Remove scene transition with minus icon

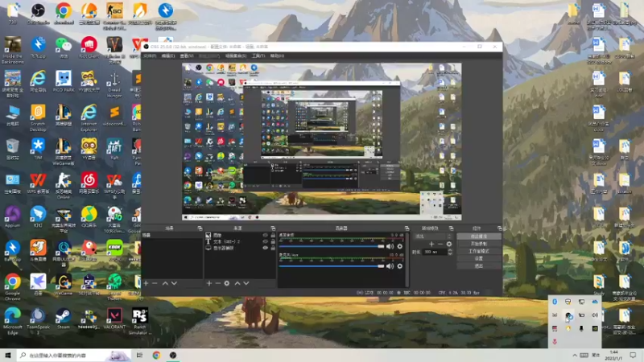click(440, 244)
